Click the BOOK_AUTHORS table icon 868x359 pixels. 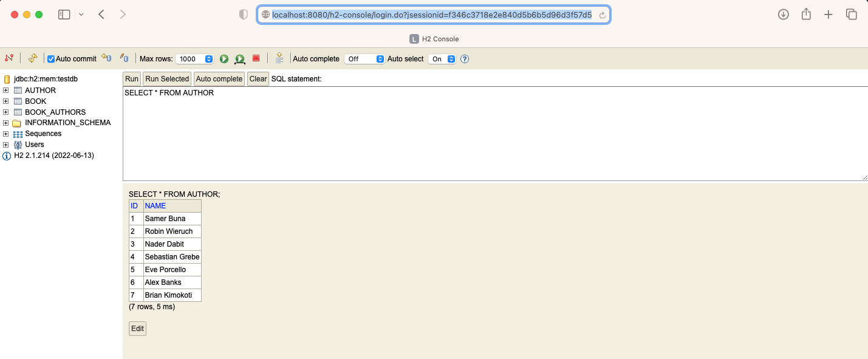pyautogui.click(x=18, y=112)
